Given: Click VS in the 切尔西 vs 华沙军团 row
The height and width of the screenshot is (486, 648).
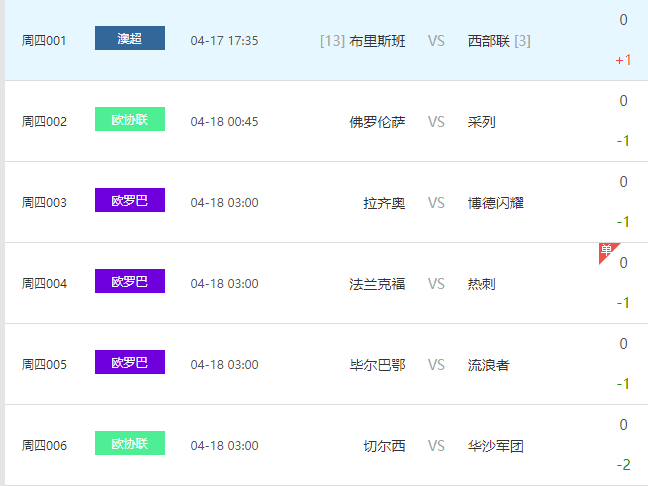Looking at the screenshot, I should (x=436, y=446).
